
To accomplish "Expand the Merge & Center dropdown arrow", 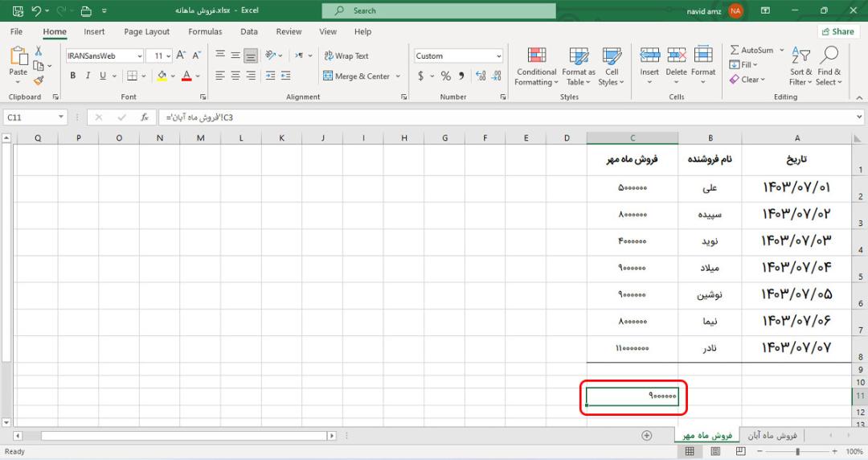I will pyautogui.click(x=398, y=76).
